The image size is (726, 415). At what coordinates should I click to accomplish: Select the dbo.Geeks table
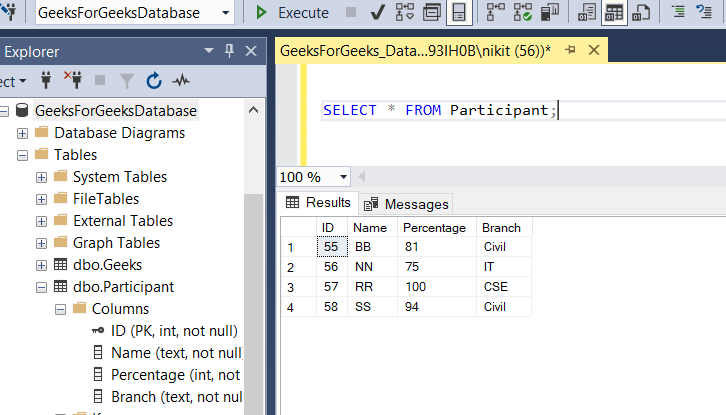pyautogui.click(x=107, y=265)
